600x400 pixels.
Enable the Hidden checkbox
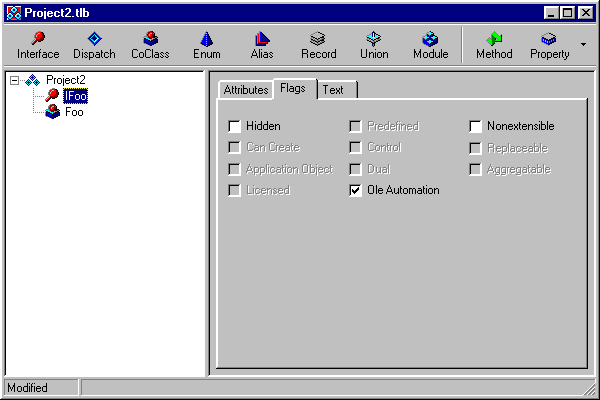tap(235, 127)
